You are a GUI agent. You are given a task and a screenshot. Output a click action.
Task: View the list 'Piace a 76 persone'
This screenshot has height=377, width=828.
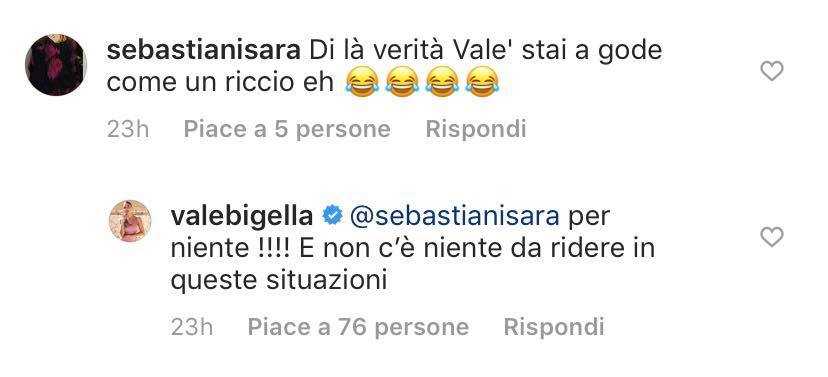pyautogui.click(x=358, y=327)
